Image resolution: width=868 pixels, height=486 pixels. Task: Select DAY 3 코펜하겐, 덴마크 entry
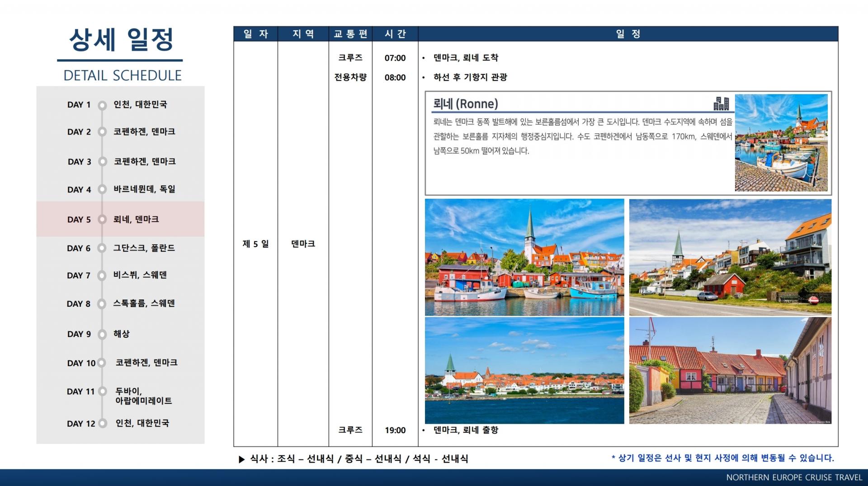pos(121,162)
